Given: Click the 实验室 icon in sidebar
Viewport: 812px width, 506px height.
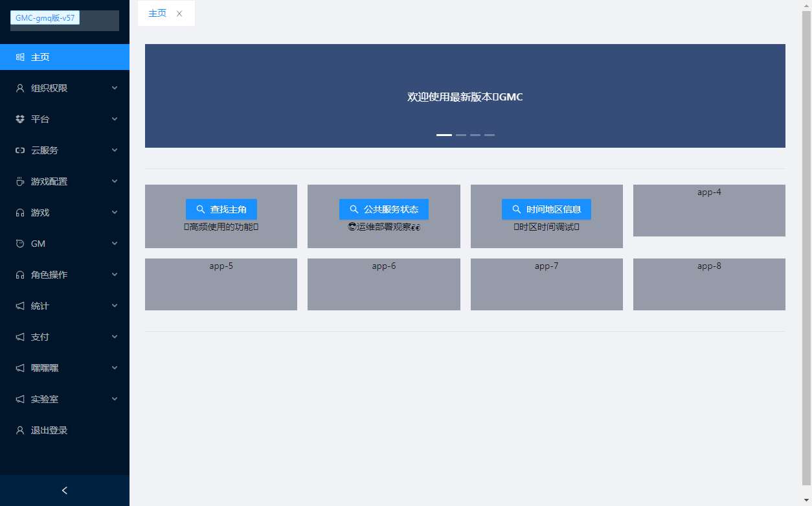Looking at the screenshot, I should click(x=19, y=398).
